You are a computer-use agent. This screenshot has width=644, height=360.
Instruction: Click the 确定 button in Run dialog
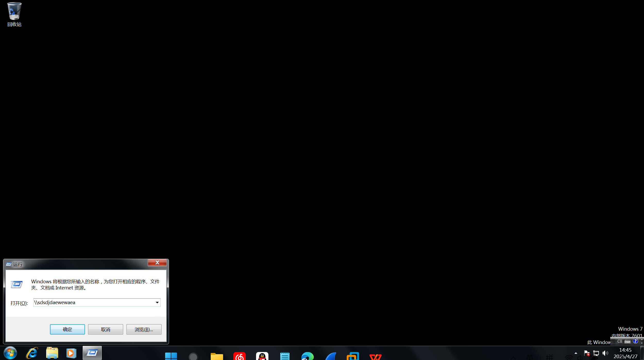(67, 329)
